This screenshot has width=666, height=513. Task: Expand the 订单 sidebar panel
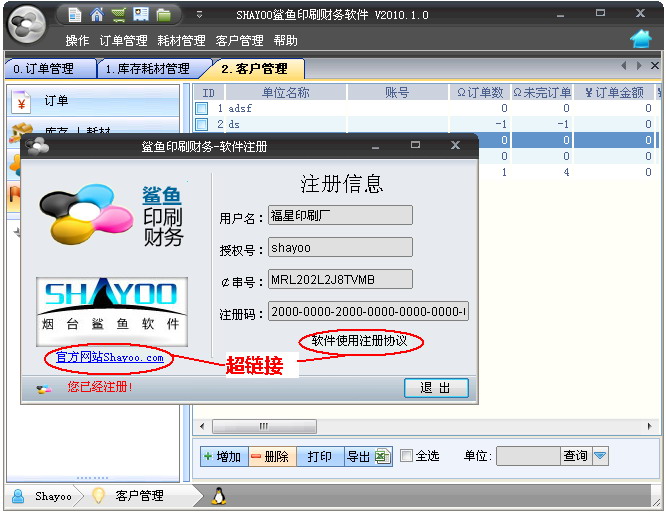[95, 101]
